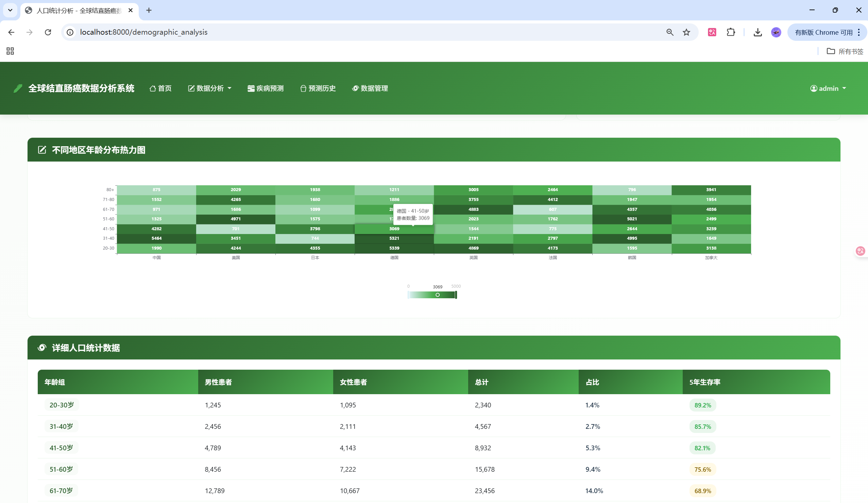Open the 数据管理 nav item

370,88
